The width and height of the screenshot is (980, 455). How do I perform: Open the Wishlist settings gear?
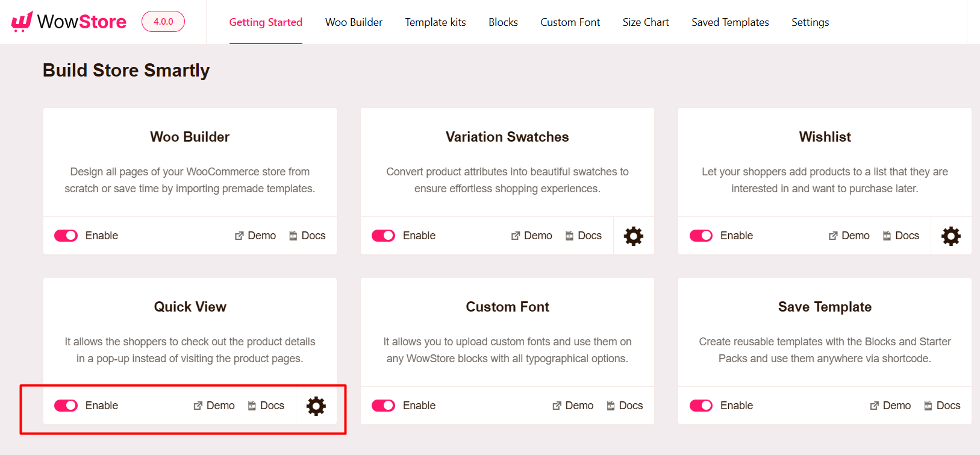pyautogui.click(x=950, y=236)
